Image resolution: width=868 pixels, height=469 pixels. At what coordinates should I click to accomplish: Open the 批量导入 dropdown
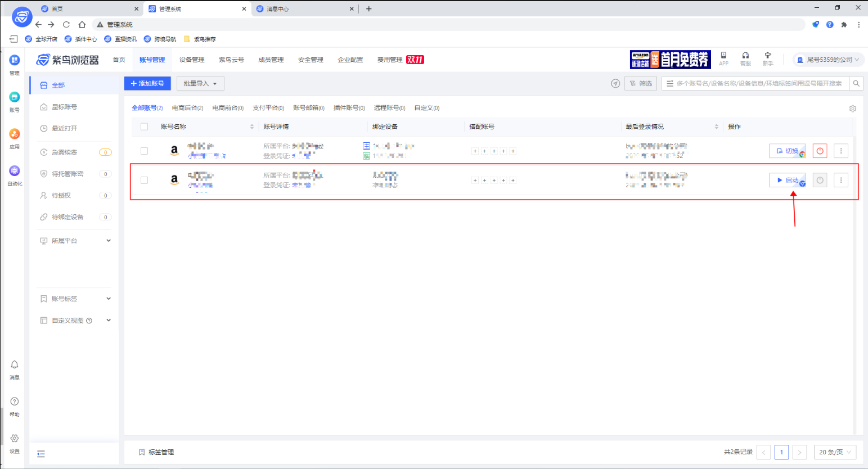pos(200,83)
